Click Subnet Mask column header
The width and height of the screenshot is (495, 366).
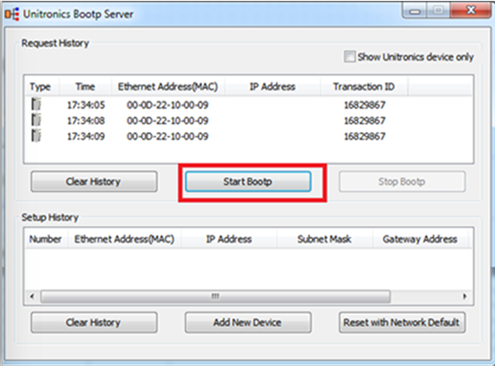[324, 239]
